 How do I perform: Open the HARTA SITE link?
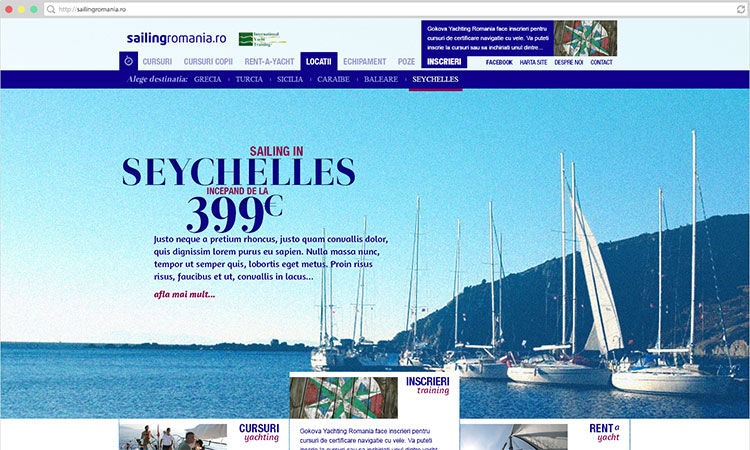pyautogui.click(x=533, y=62)
